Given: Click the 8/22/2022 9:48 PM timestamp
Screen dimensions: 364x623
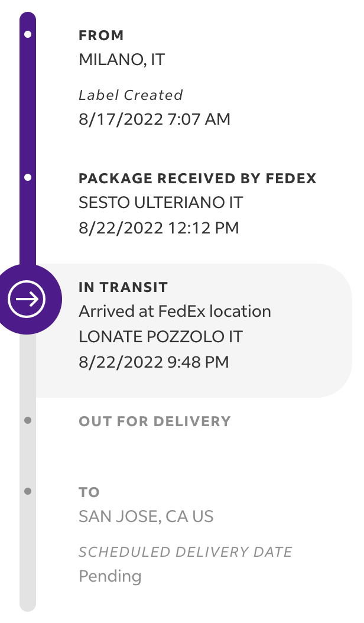Looking at the screenshot, I should pyautogui.click(x=154, y=362).
